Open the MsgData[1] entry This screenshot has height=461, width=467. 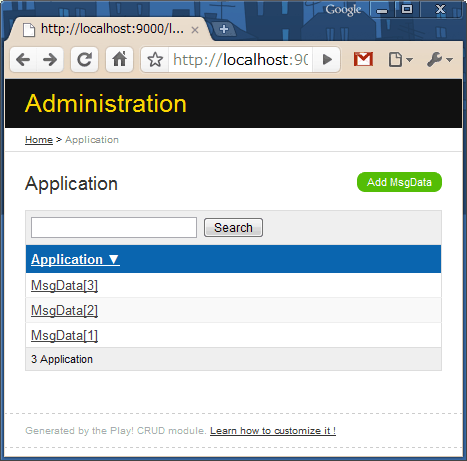point(64,336)
